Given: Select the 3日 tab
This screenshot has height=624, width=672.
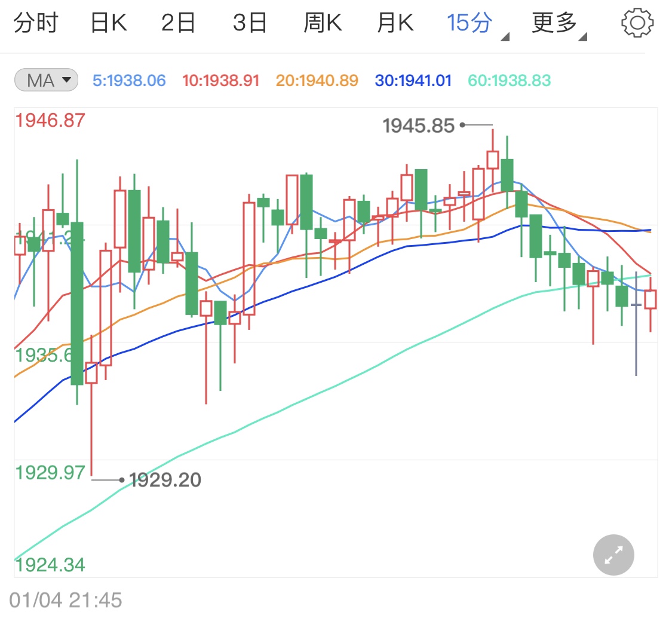Looking at the screenshot, I should tap(250, 23).
